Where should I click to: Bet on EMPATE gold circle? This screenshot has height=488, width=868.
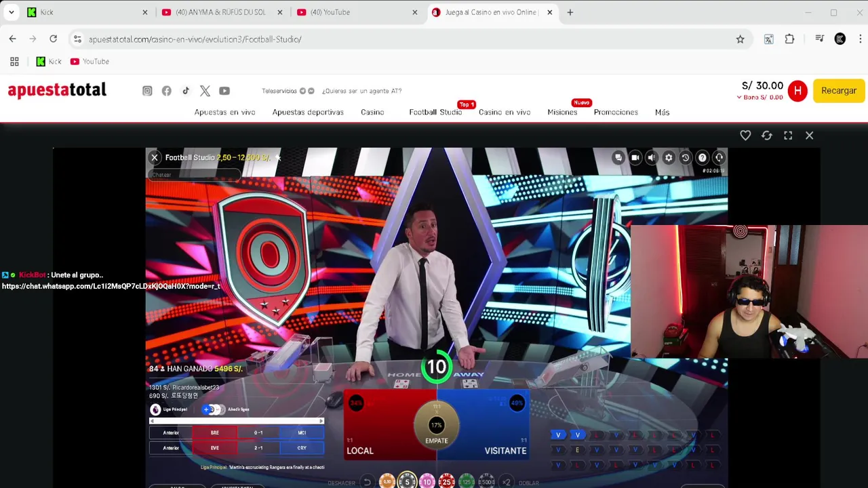[436, 426]
